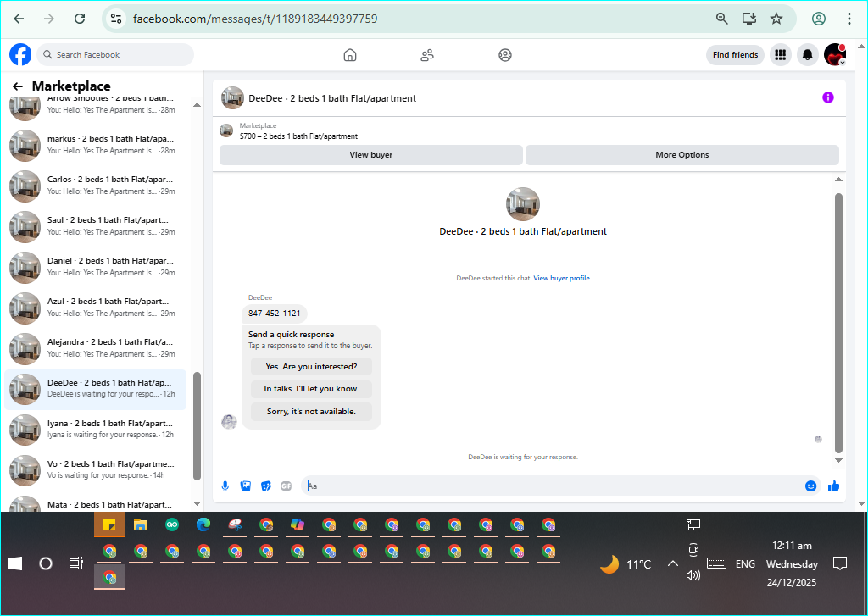The width and height of the screenshot is (868, 616).
Task: Open conversation information purple icon
Action: click(x=828, y=98)
